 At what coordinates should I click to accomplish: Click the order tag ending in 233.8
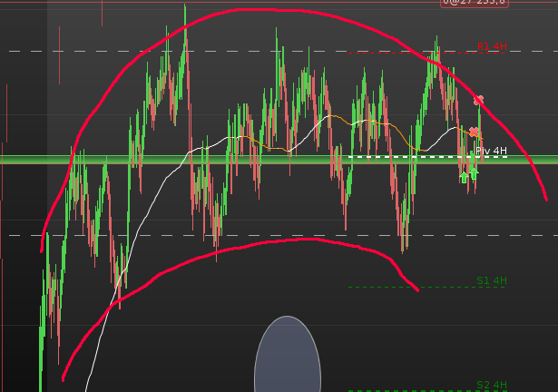coord(475,2)
